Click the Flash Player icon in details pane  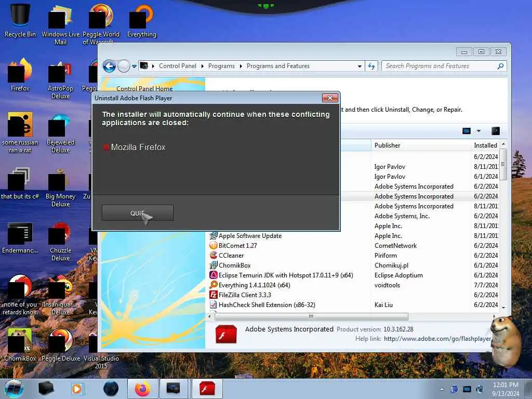pos(226,334)
